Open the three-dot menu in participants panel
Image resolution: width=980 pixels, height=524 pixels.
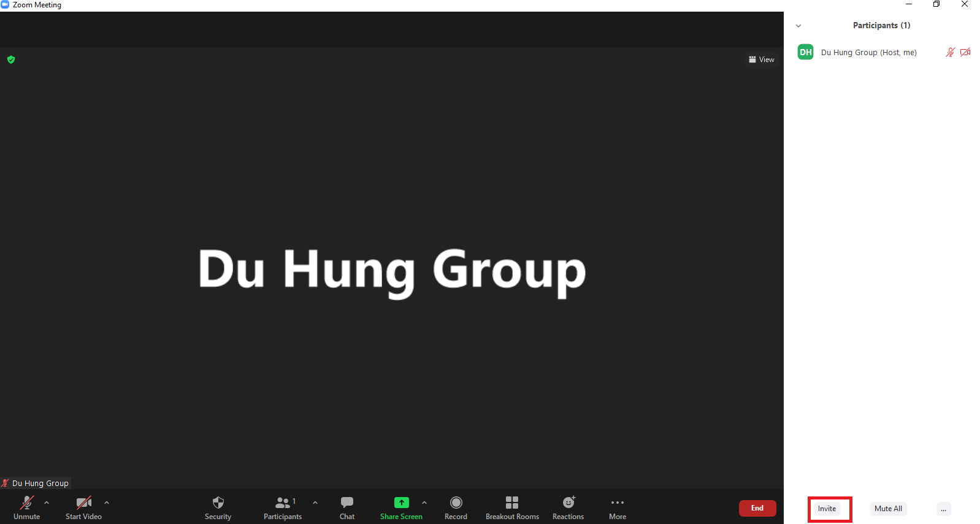click(x=943, y=509)
